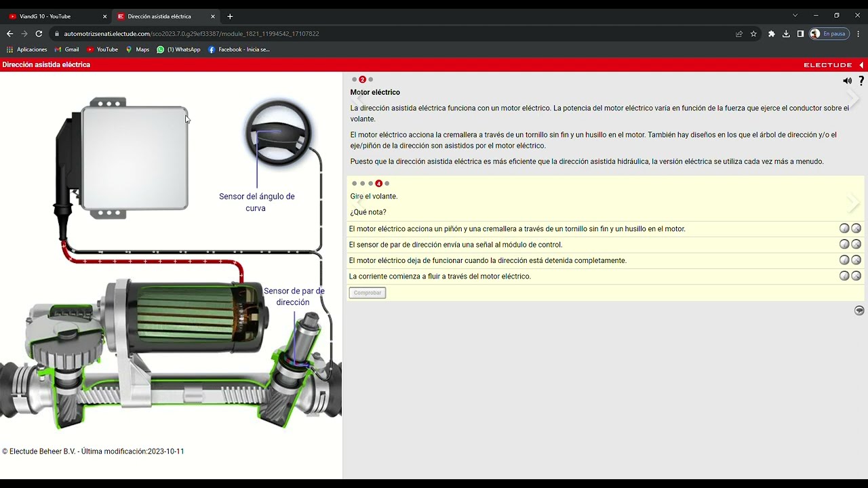Switch to the Dirección asistida eléctrica tab
This screenshot has height=488, width=868.
click(165, 16)
